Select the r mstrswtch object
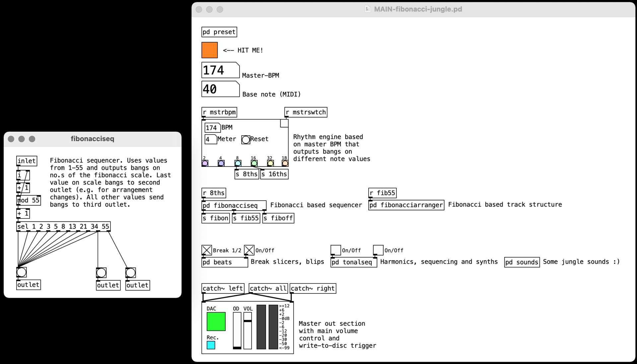This screenshot has height=364, width=637. pos(306,112)
